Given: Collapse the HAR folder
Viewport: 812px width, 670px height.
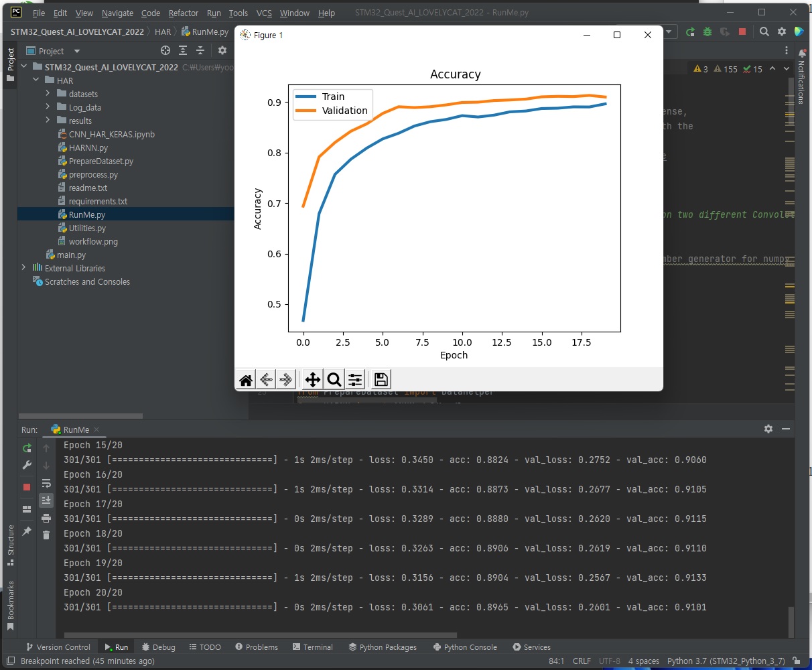Looking at the screenshot, I should point(36,80).
